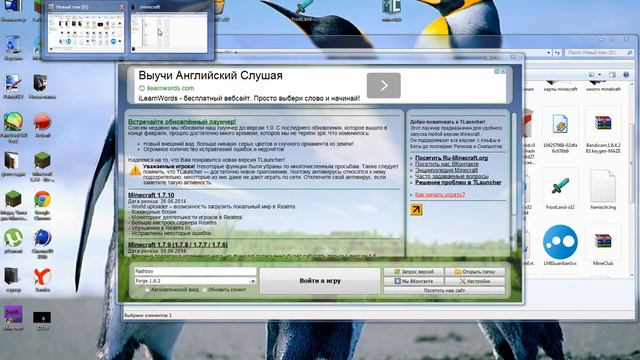Image resolution: width=640 pixels, height=360 pixels.
Task: Open the black-screen icon at the bottom of the desktop
Action: [42, 317]
